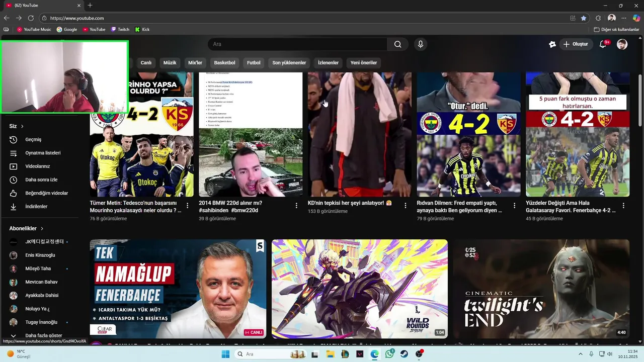Start voice search with microphone icon
The width and height of the screenshot is (644, 362).
[x=421, y=44]
